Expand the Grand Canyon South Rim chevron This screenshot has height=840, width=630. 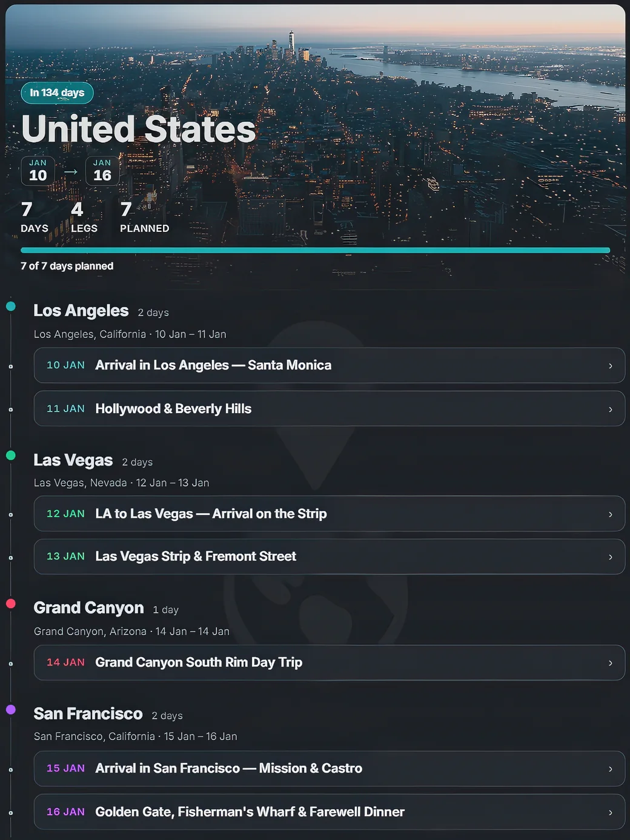coord(610,663)
